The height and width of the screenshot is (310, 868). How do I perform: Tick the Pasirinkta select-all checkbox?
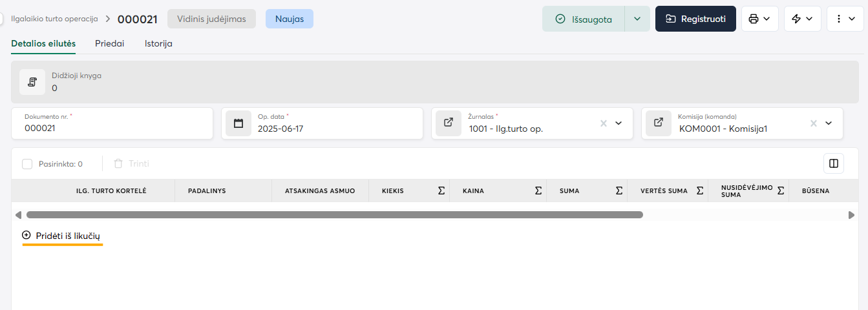[27, 164]
